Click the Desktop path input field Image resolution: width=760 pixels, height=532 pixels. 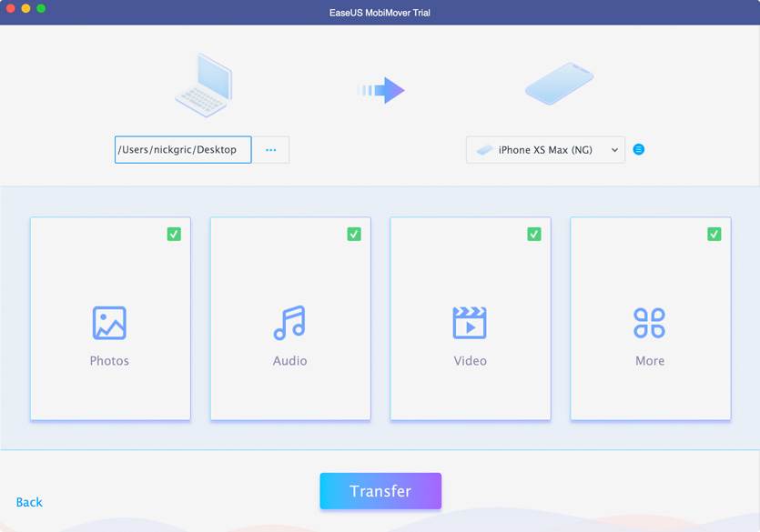183,150
